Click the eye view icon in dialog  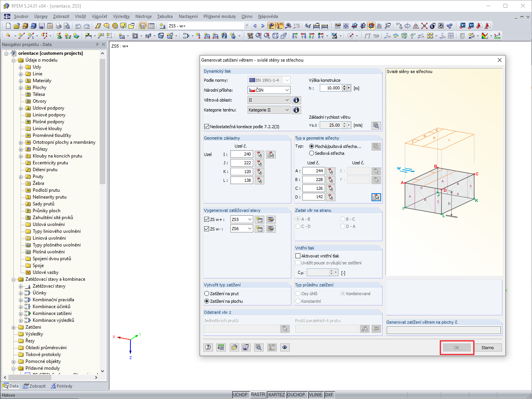click(x=285, y=347)
